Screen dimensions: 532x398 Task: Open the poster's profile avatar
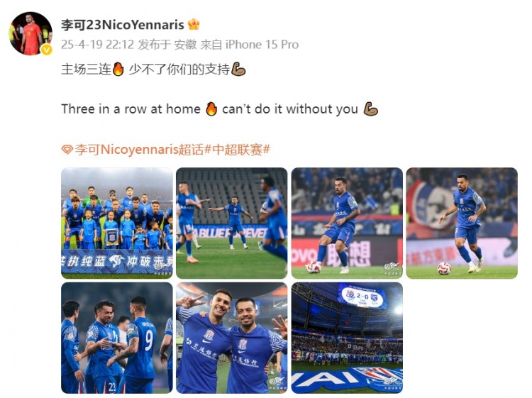pyautogui.click(x=31, y=33)
